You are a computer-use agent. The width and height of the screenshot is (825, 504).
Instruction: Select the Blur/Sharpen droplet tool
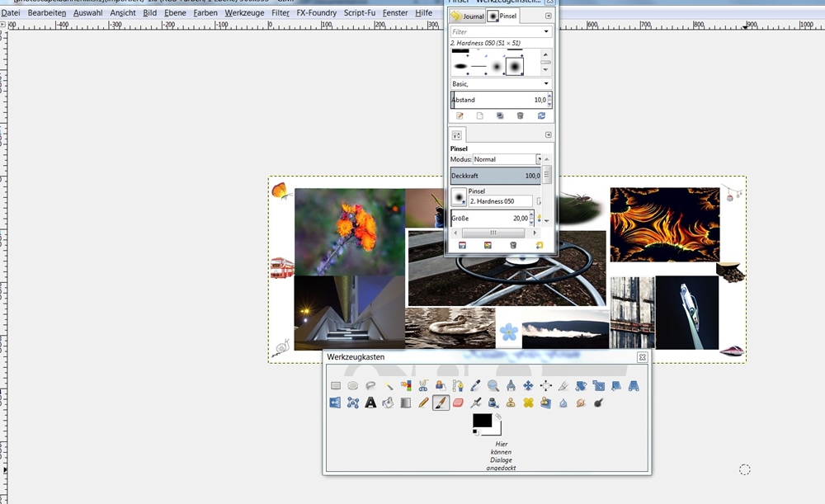point(563,403)
